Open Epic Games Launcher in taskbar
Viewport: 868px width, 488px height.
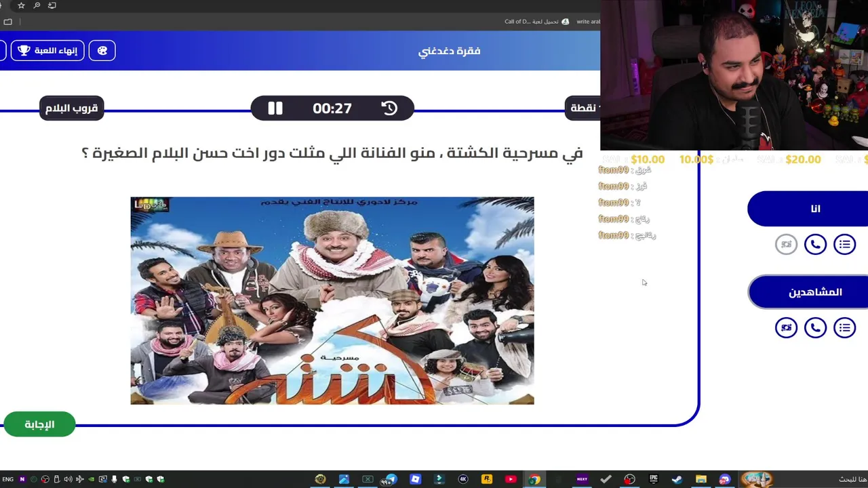point(654,479)
